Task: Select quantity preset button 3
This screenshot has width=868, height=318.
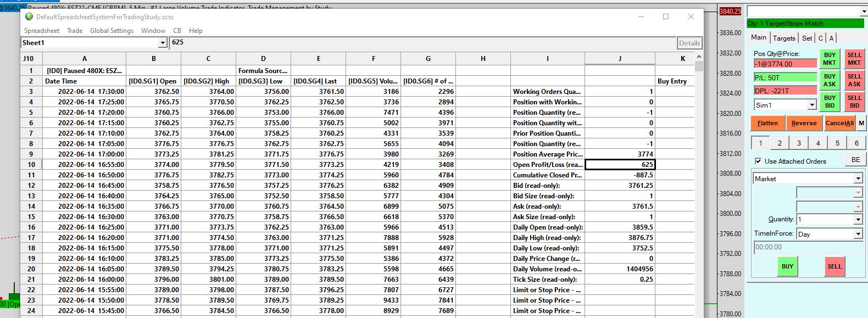Action: click(799, 143)
